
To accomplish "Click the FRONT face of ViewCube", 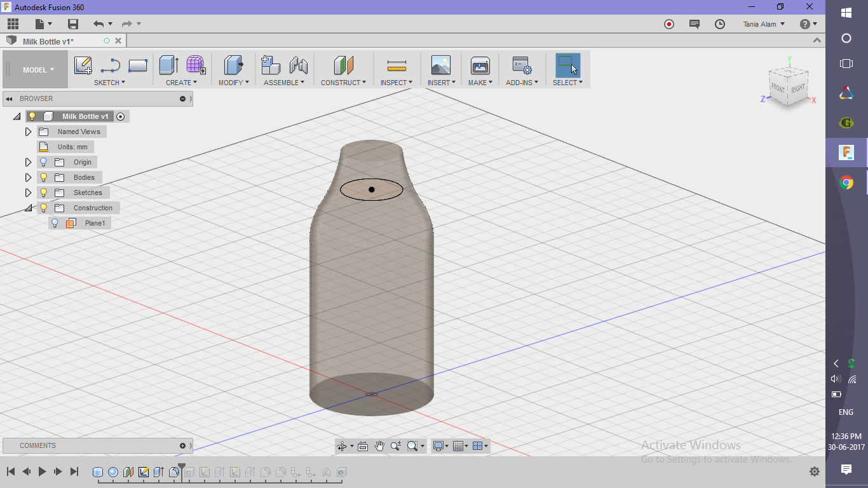I will click(x=778, y=88).
